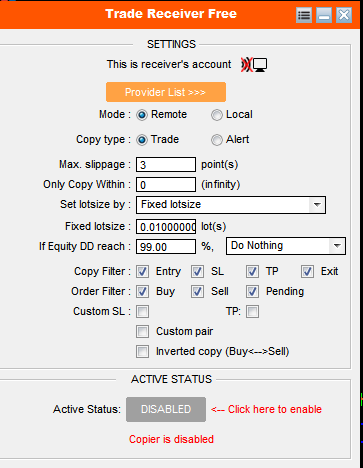Click 'This is receiver's account' text

pyautogui.click(x=169, y=64)
